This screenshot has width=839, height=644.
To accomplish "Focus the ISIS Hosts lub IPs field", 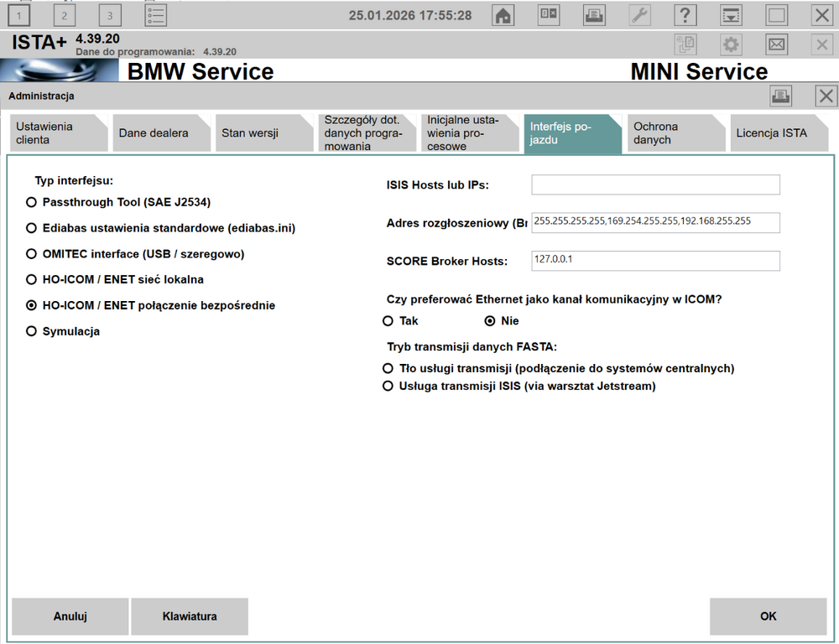I will coord(655,184).
